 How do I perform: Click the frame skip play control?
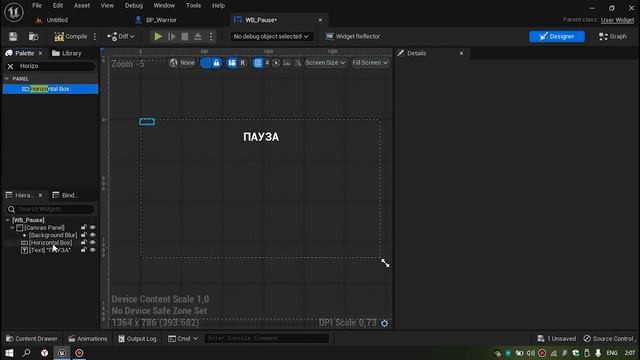pyautogui.click(x=171, y=36)
